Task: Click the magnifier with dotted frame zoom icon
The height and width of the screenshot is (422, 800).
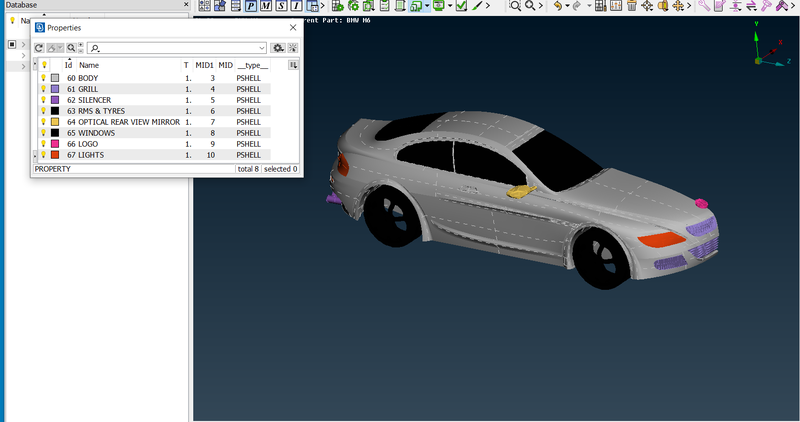Action: 515,6
